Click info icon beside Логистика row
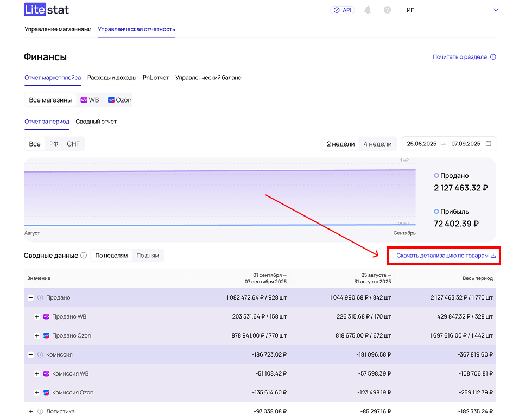Viewport: 519px width, 420px height. click(x=40, y=411)
